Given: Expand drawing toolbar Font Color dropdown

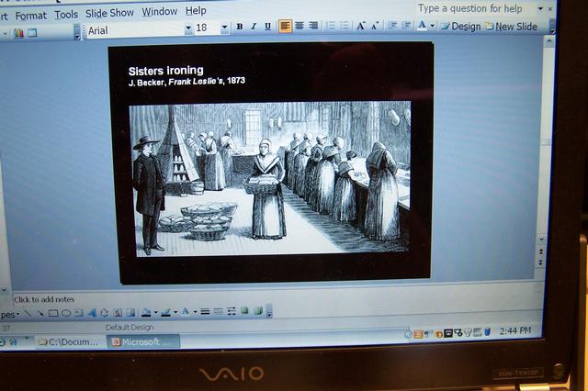Looking at the screenshot, I should 195,311.
